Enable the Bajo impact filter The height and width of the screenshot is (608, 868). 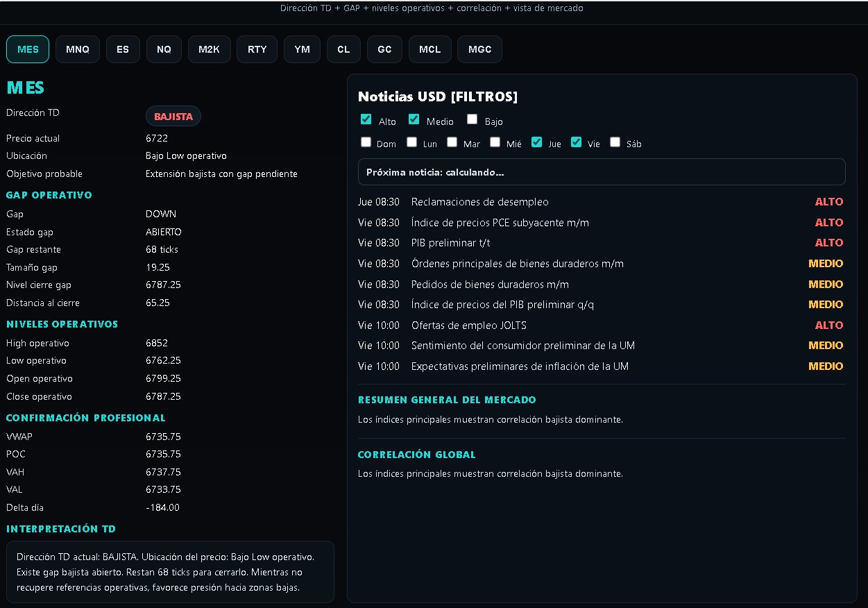473,119
